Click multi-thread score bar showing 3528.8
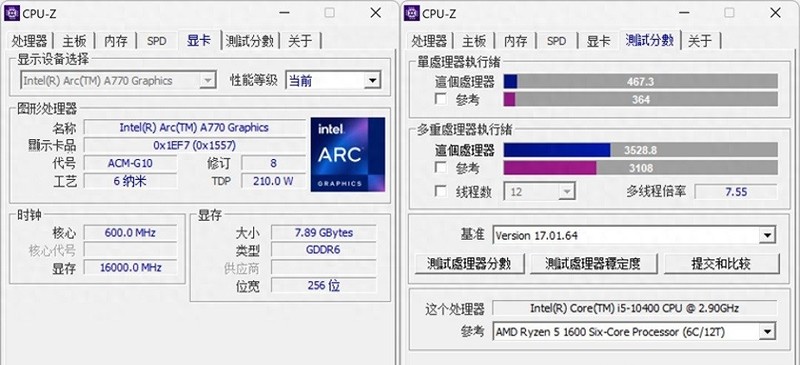Viewport: 800px width, 365px height. [x=641, y=150]
